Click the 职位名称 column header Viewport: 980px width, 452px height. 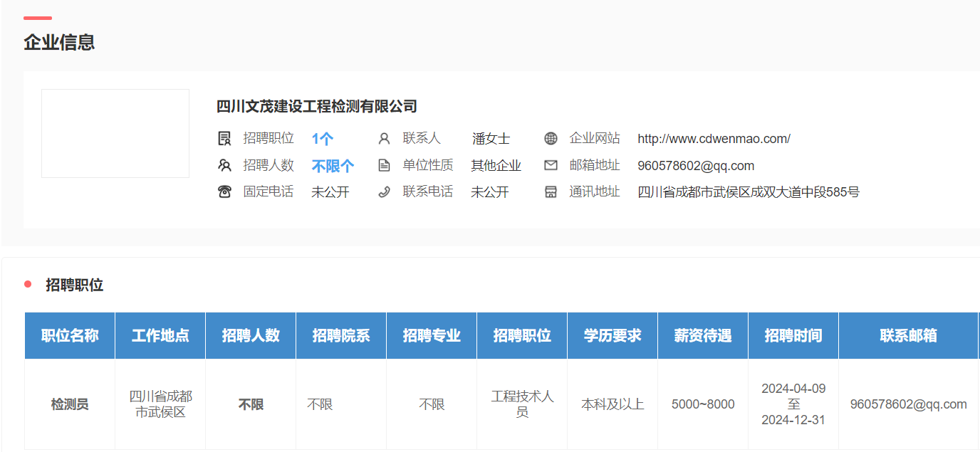pyautogui.click(x=70, y=335)
